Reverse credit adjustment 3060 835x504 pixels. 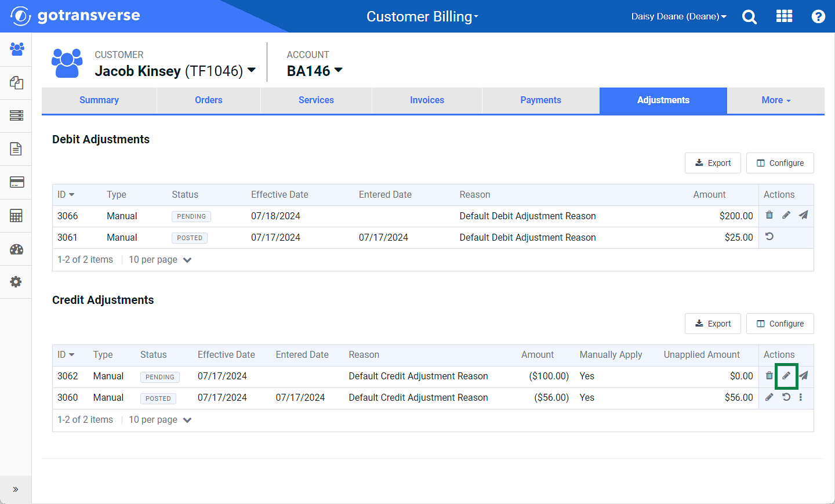(786, 397)
